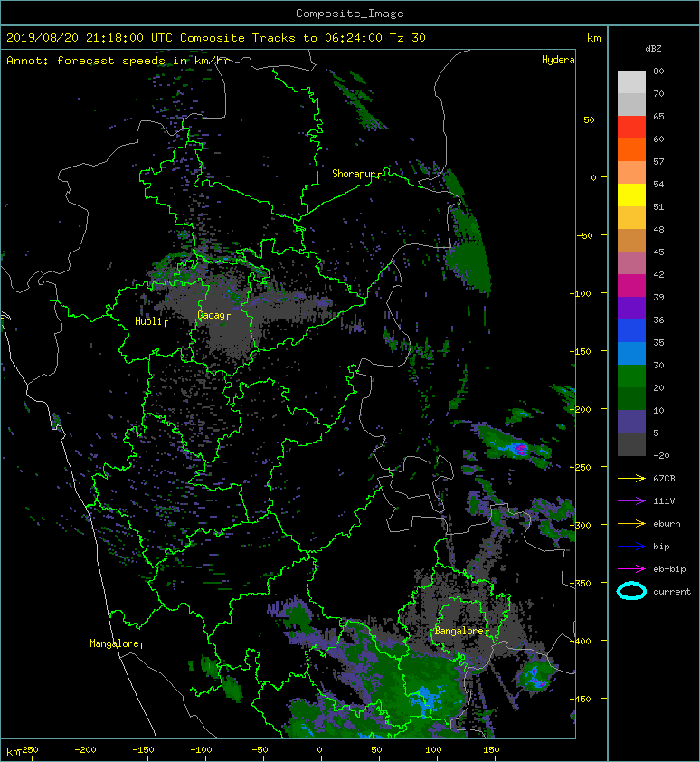The height and width of the screenshot is (762, 700).
Task: Click the '-100' tick on vertical axis
Action: pyautogui.click(x=580, y=293)
